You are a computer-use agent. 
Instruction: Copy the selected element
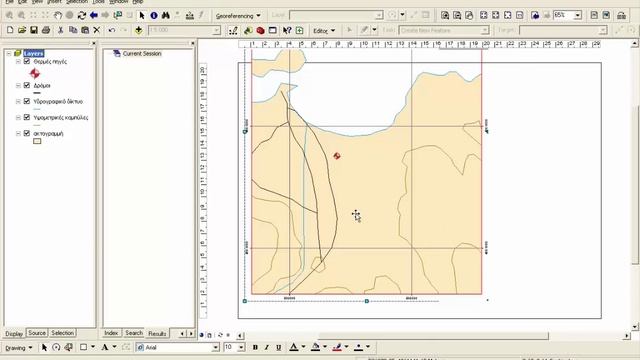point(73,30)
